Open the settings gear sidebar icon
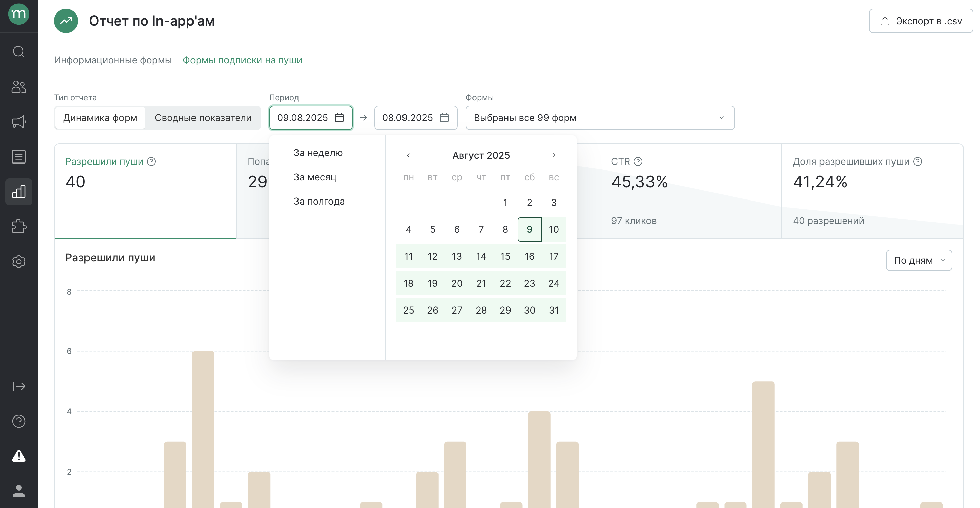The width and height of the screenshot is (980, 508). coord(19,262)
